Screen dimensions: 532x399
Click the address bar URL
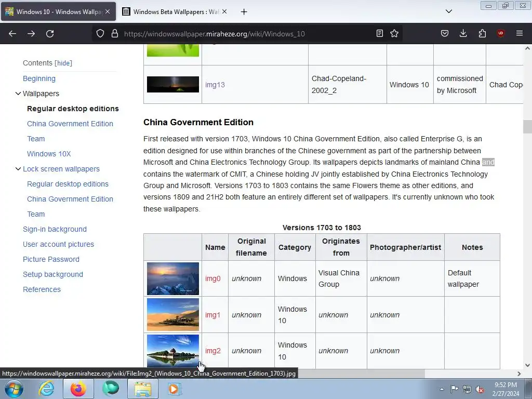[215, 34]
